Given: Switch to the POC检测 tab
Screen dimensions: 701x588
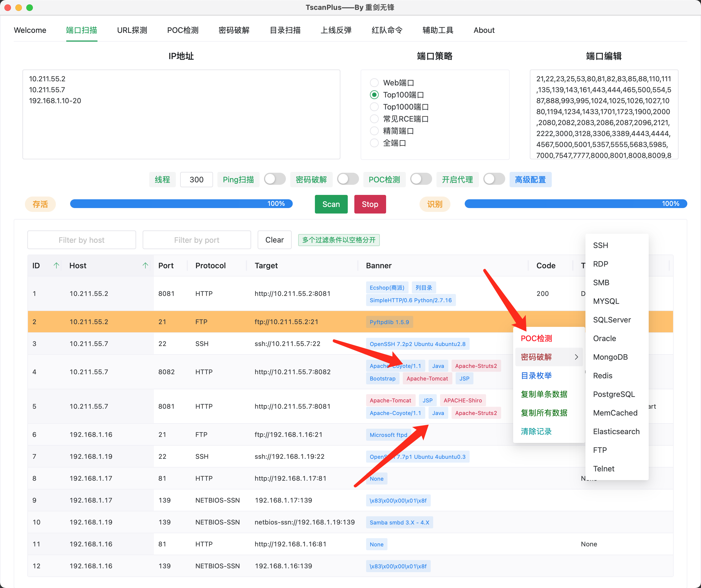Looking at the screenshot, I should point(183,30).
